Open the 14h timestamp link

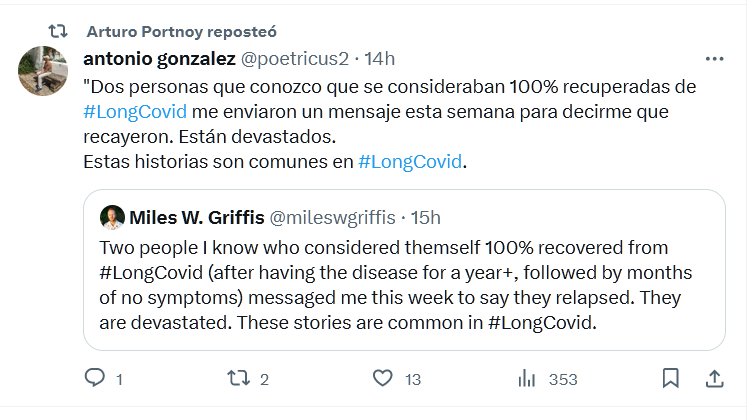click(380, 59)
